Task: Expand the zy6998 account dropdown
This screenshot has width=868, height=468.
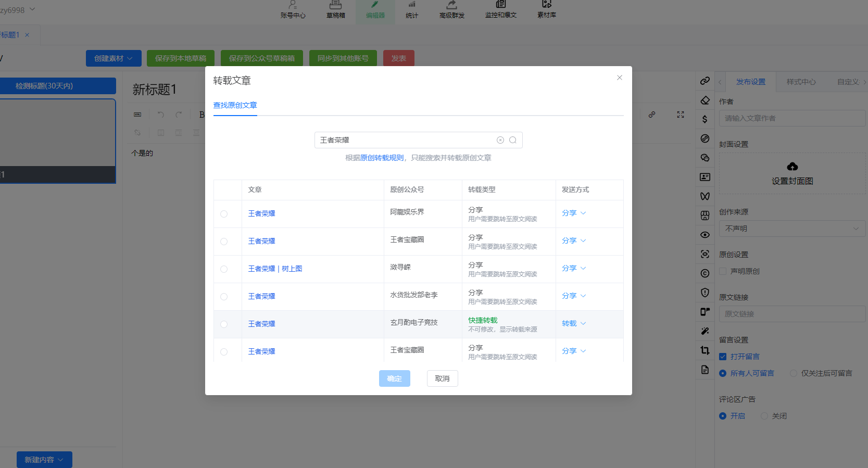Action: coord(18,10)
